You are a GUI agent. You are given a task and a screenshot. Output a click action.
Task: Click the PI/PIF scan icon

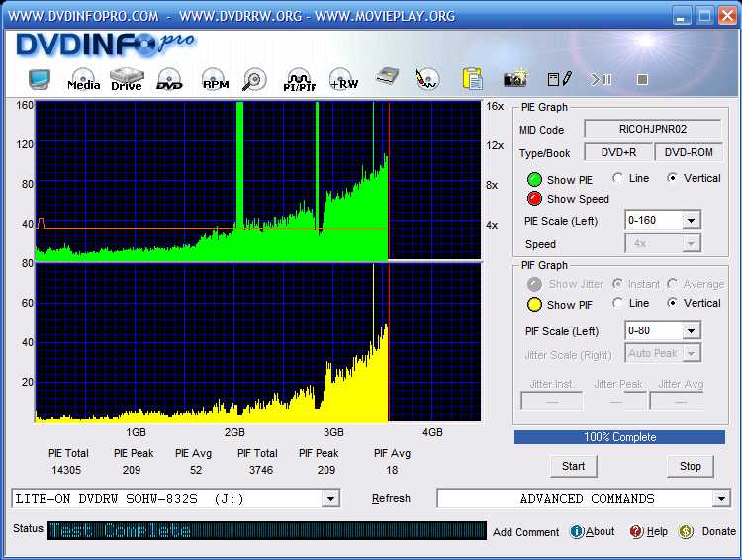(299, 79)
